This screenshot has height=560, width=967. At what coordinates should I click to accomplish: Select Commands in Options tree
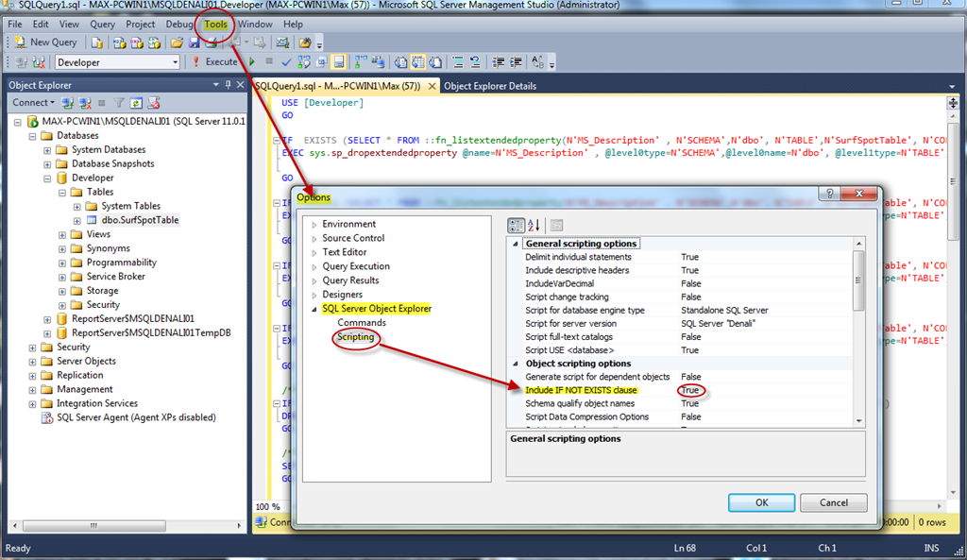[x=362, y=323]
